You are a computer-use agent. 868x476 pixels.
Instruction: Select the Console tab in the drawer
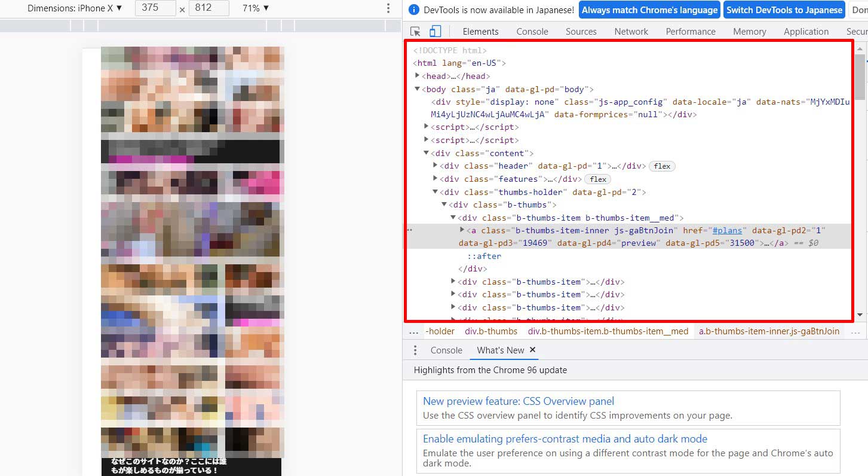coord(446,350)
